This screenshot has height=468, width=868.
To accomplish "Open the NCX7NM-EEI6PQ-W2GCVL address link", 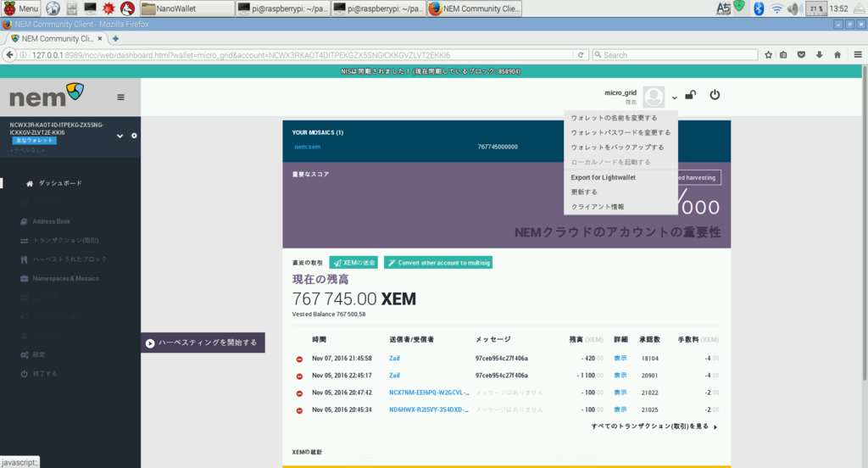I will click(429, 393).
